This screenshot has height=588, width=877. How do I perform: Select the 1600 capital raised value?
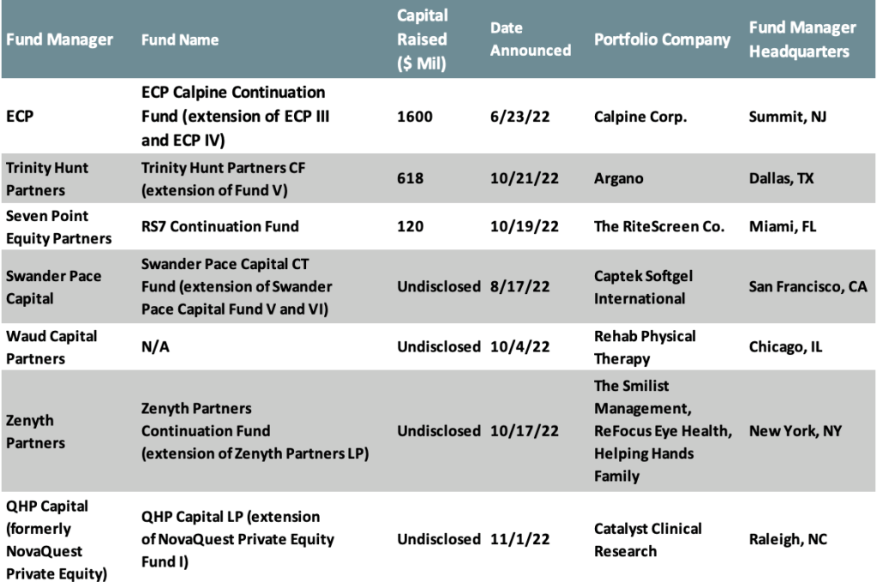[x=415, y=116]
